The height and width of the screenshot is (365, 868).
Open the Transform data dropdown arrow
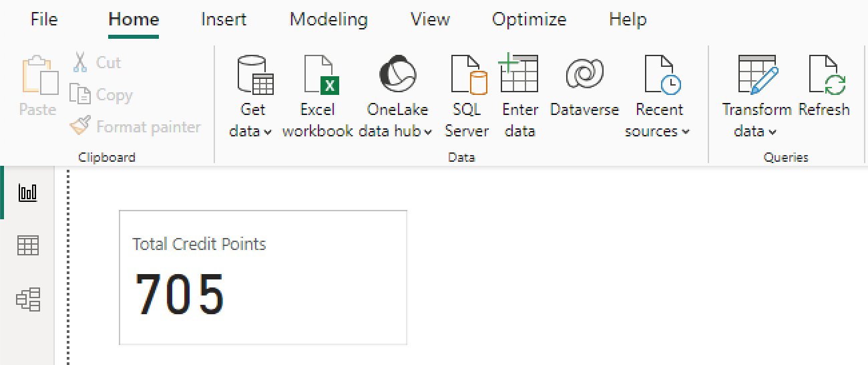coord(773,132)
